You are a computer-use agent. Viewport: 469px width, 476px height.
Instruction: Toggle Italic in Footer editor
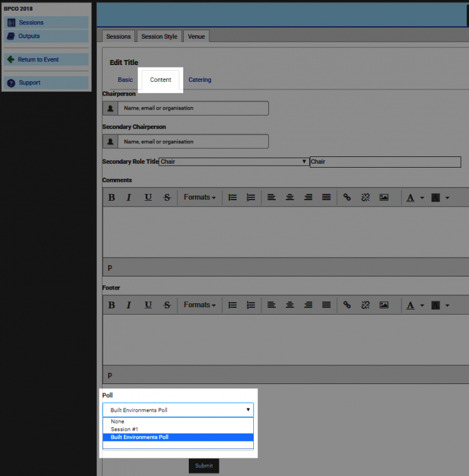pos(129,305)
